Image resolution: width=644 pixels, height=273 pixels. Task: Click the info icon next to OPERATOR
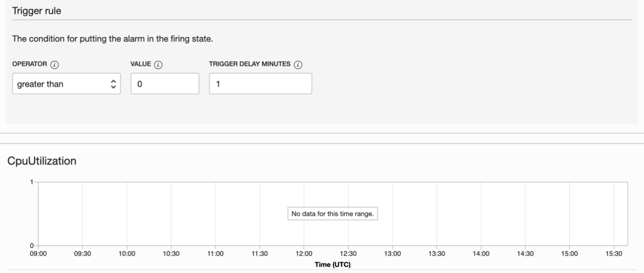(x=54, y=64)
